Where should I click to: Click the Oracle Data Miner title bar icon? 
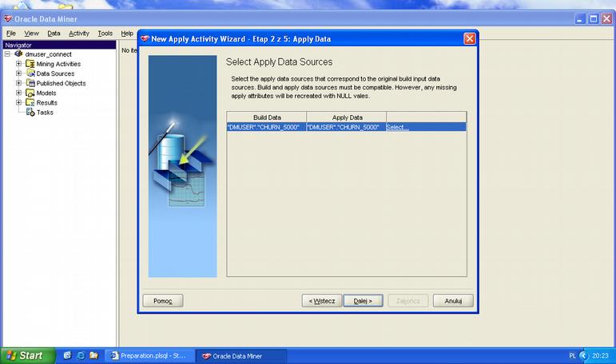point(8,18)
